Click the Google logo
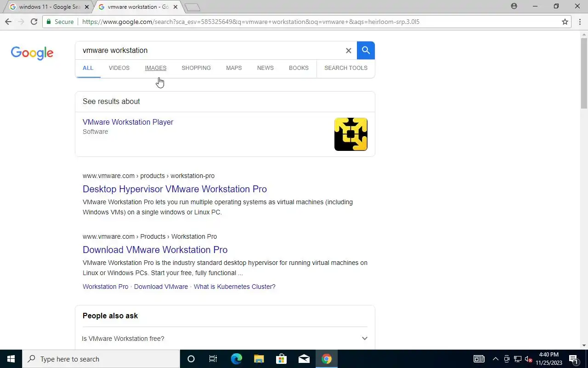 pyautogui.click(x=32, y=53)
